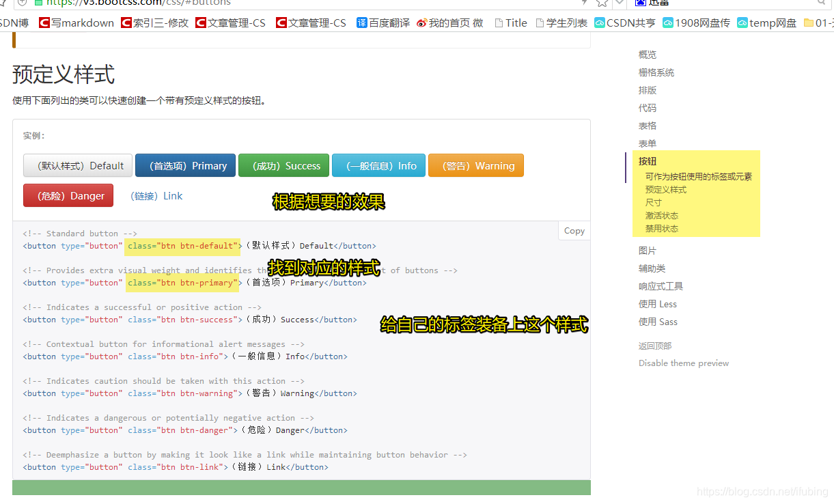Open the 我的首页 微 Weibo bookmark
This screenshot has height=504, width=834.
tap(450, 23)
